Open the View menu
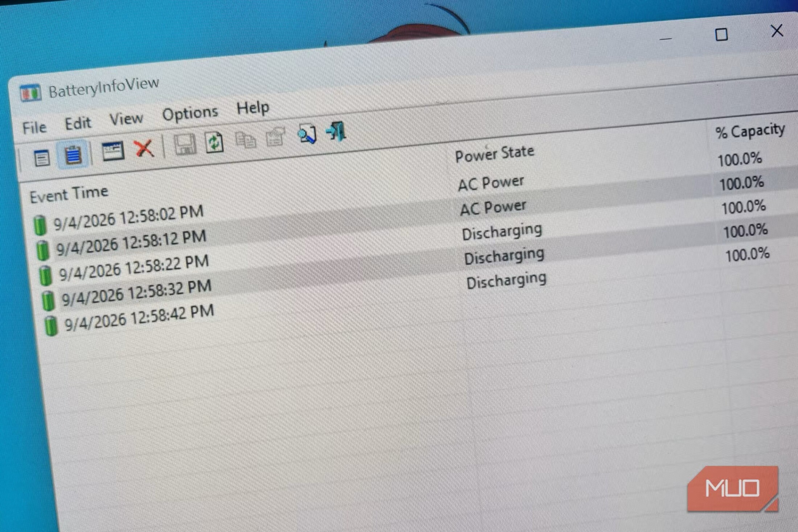 pos(126,119)
